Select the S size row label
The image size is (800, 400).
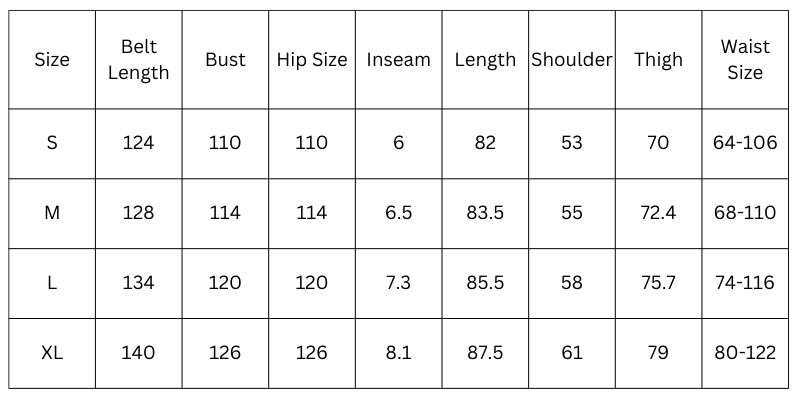(52, 143)
